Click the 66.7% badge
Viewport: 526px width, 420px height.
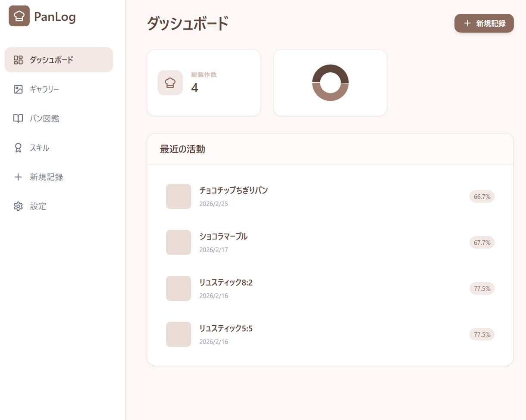click(482, 196)
